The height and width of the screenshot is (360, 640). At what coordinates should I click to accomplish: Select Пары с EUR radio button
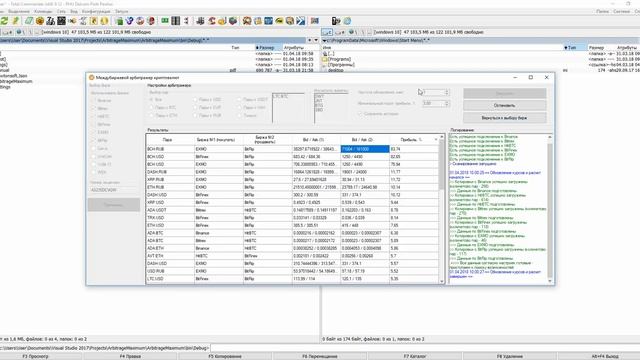(196, 108)
